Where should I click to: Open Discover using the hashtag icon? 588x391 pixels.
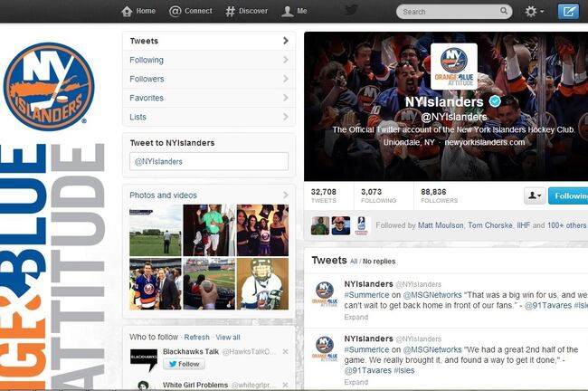point(230,11)
